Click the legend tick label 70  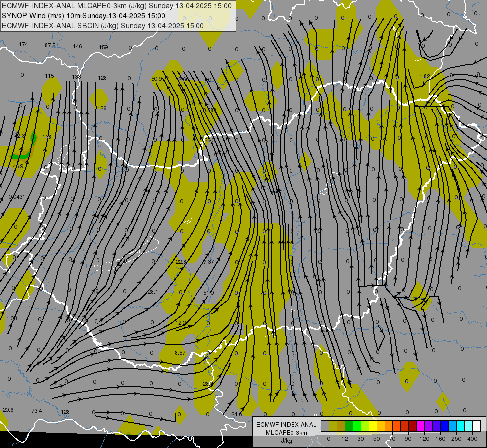coord(392,439)
